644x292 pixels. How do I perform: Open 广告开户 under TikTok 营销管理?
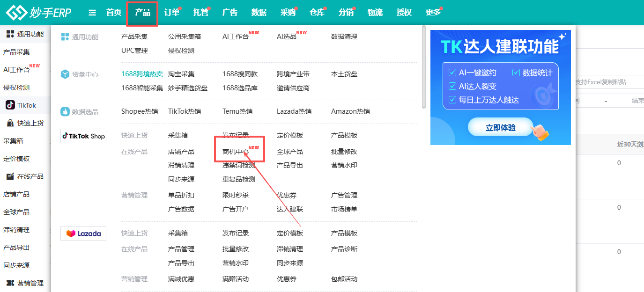(x=236, y=209)
